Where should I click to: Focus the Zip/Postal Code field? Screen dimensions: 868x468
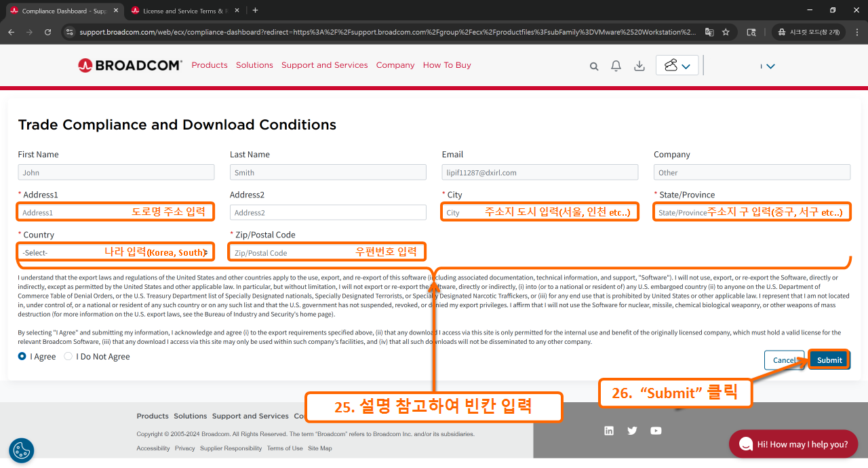tap(328, 252)
